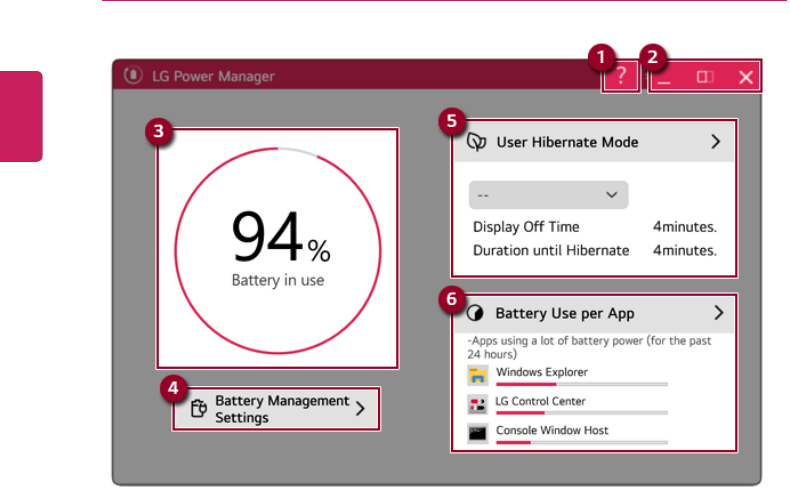
Task: Click the pie icon beside Battery Use per App
Action: pyautogui.click(x=476, y=313)
